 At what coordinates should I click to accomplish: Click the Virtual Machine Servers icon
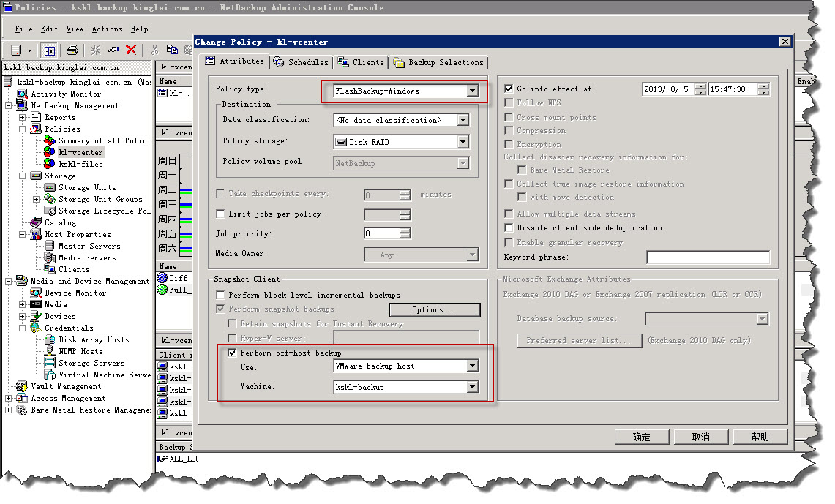[x=50, y=375]
